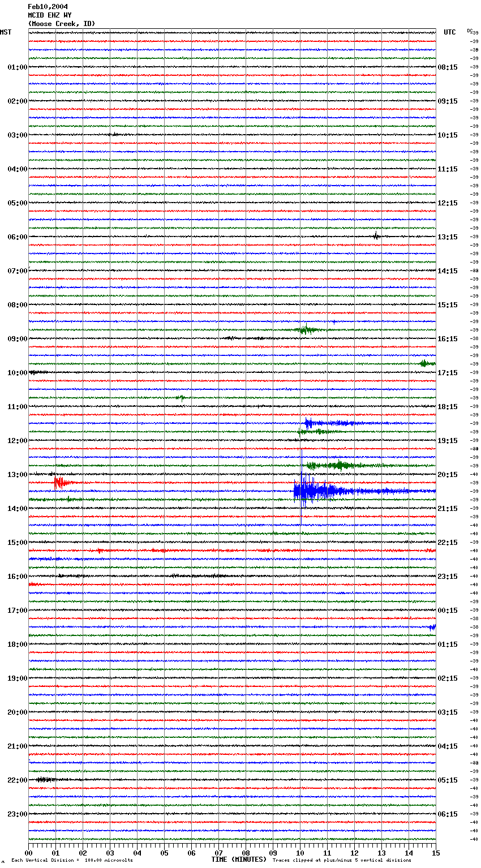Click the (Moose Creek, ID) station name

click(x=62, y=24)
